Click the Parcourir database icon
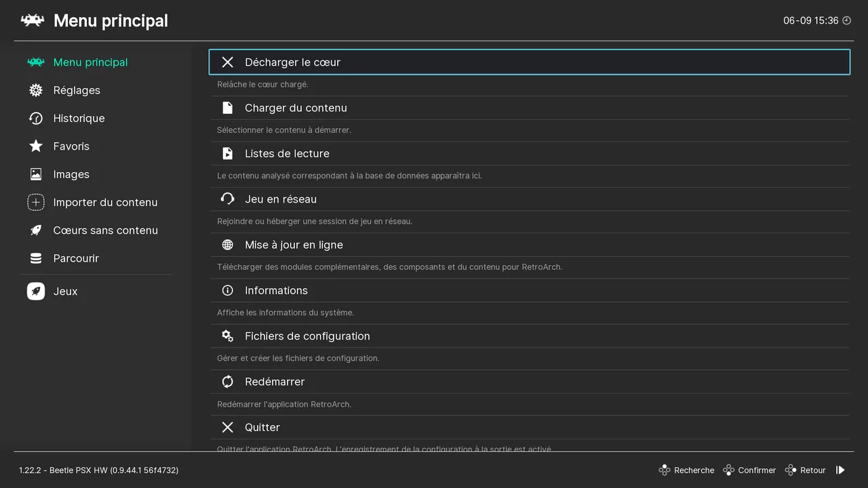Viewport: 868px width, 488px height. coord(36,258)
